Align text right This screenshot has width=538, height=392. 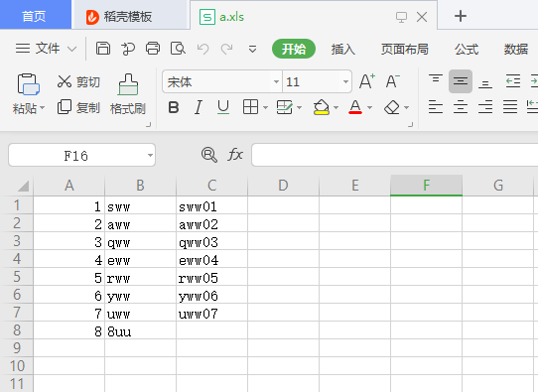click(x=485, y=107)
